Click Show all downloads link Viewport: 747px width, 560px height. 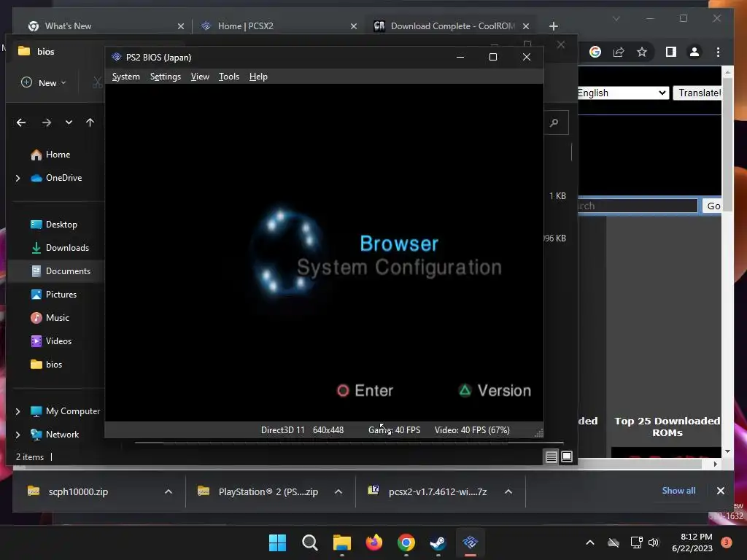point(678,491)
